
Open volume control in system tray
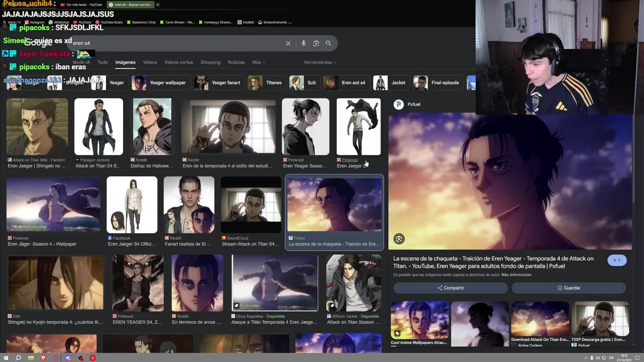[597, 358]
